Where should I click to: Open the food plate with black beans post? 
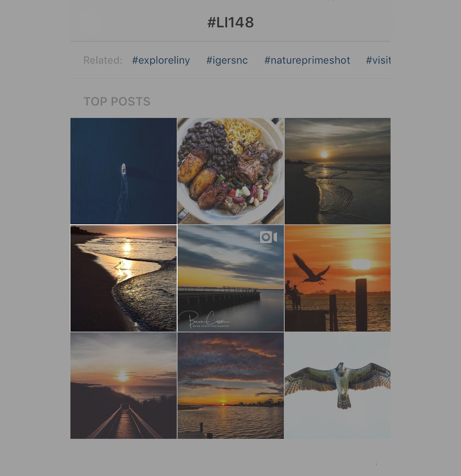[230, 171]
